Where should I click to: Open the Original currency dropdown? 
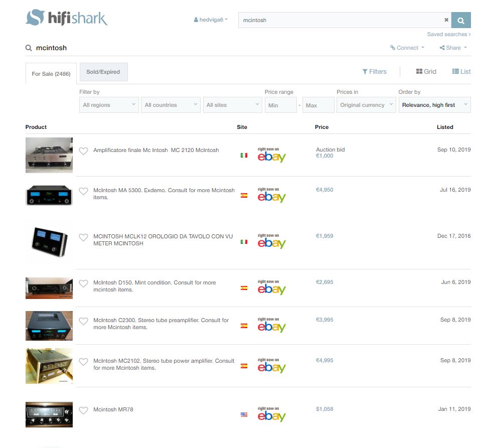coord(367,105)
